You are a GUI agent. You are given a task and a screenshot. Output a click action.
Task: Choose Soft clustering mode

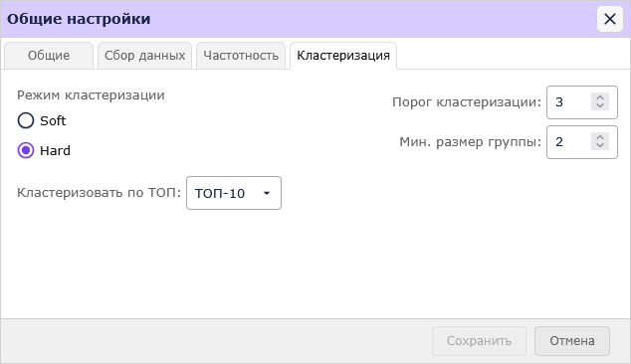pyautogui.click(x=26, y=120)
